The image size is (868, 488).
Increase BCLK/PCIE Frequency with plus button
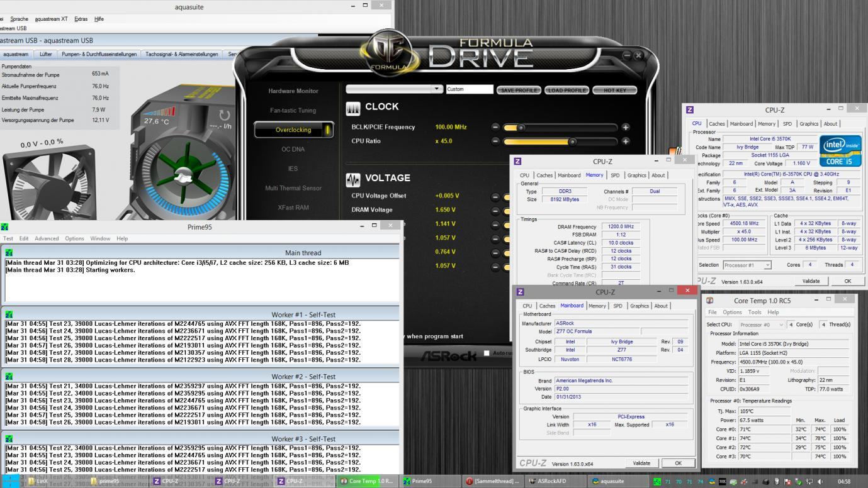point(626,127)
